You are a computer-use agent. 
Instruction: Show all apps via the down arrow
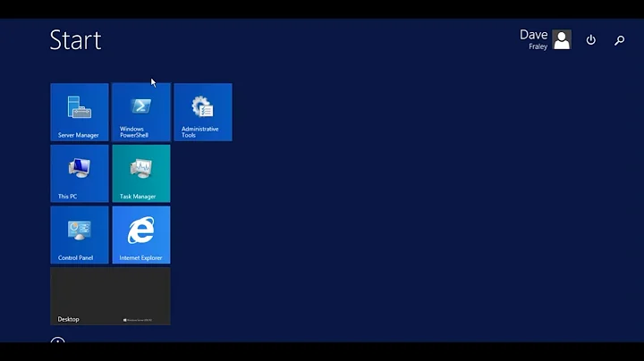click(57, 340)
